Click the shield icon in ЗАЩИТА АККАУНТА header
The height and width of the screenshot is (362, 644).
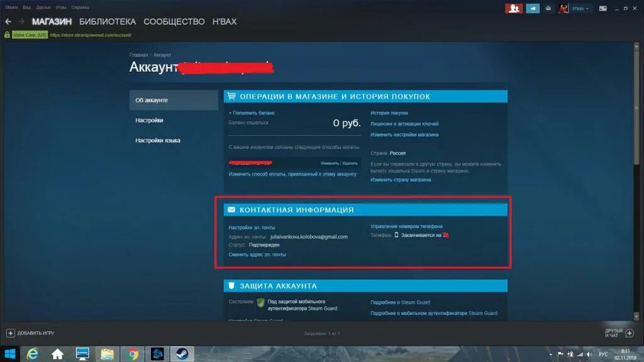[231, 286]
